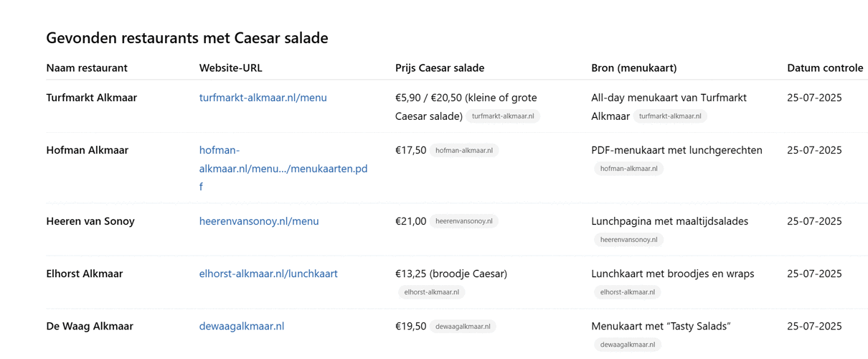Click hofman-alkmaar.nl chip next to €17,50
The height and width of the screenshot is (359, 868).
click(x=464, y=151)
